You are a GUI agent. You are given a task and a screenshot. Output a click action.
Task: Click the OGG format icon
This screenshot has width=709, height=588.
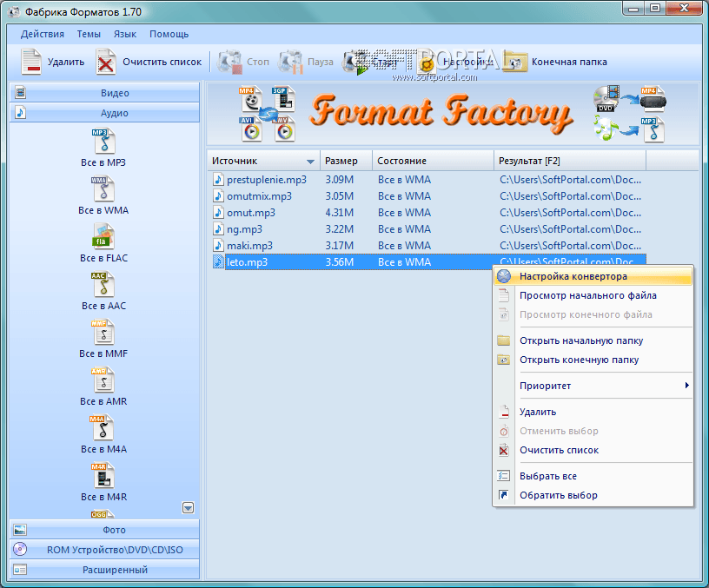[103, 514]
